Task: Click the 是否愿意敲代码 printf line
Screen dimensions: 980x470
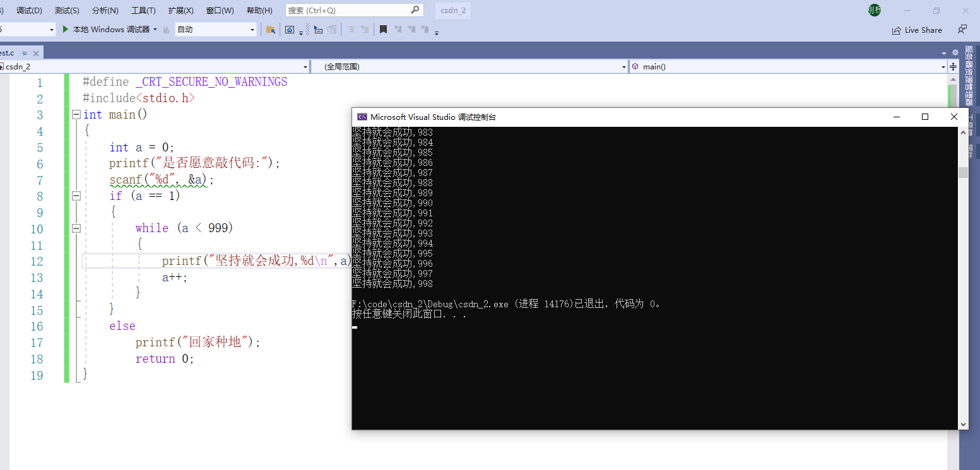Action: click(194, 163)
